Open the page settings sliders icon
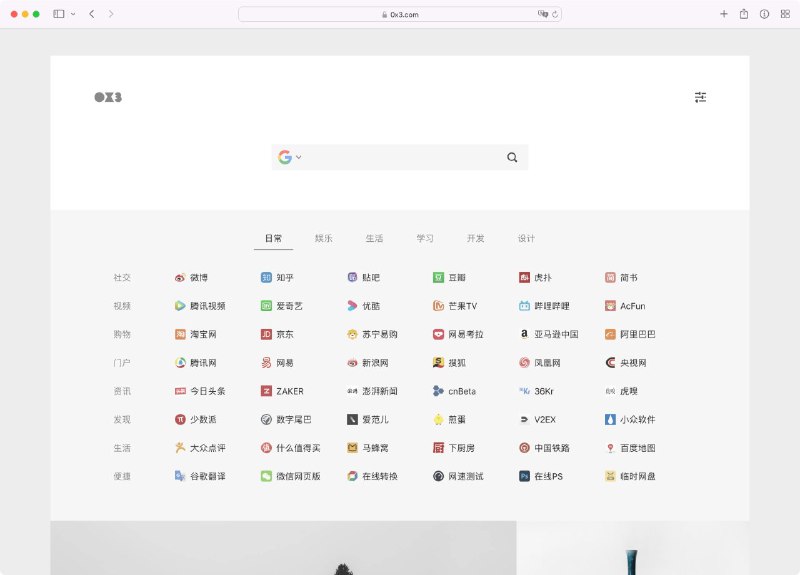 (x=700, y=97)
